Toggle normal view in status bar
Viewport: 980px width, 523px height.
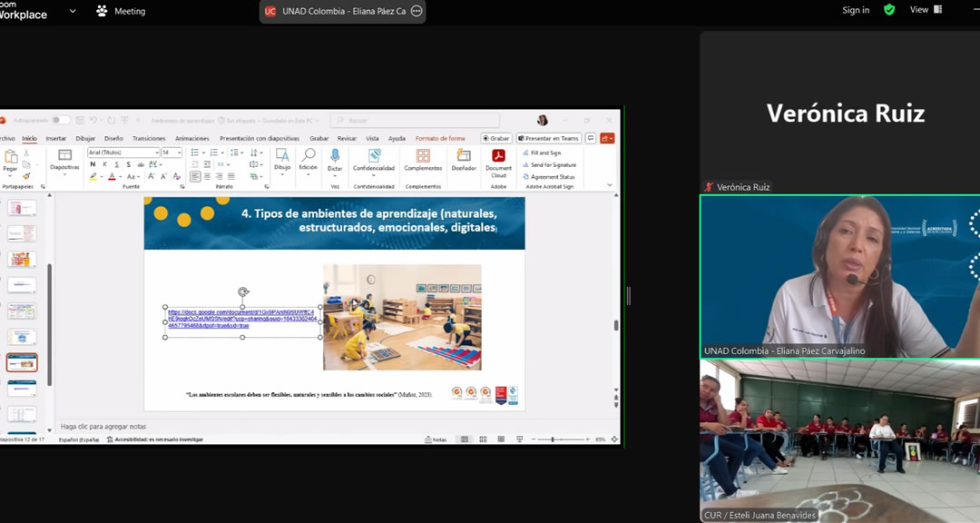pos(465,439)
